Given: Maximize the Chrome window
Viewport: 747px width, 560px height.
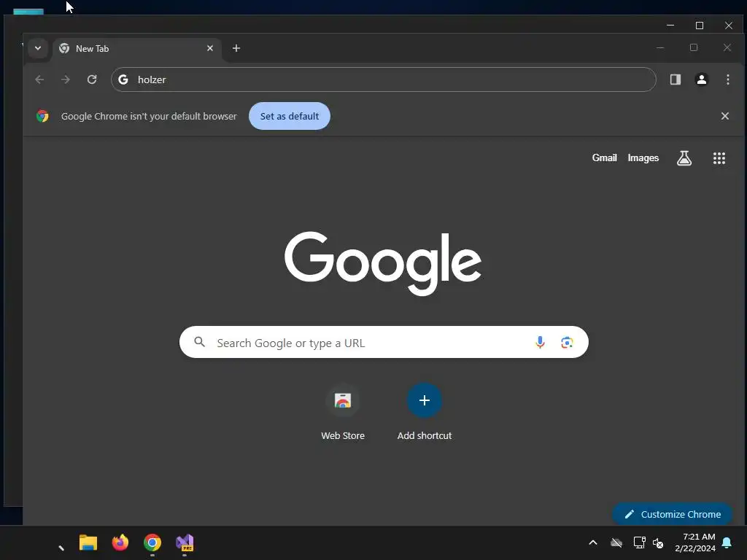Looking at the screenshot, I should click(x=694, y=47).
